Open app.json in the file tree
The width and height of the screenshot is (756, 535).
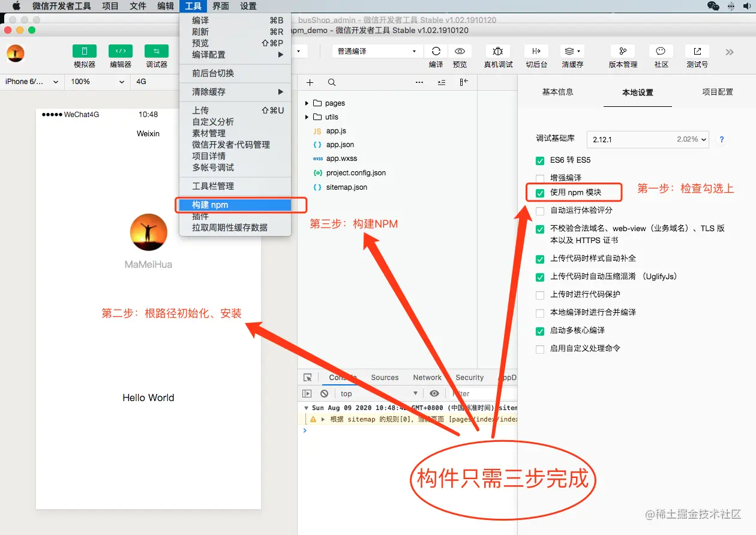click(x=340, y=145)
